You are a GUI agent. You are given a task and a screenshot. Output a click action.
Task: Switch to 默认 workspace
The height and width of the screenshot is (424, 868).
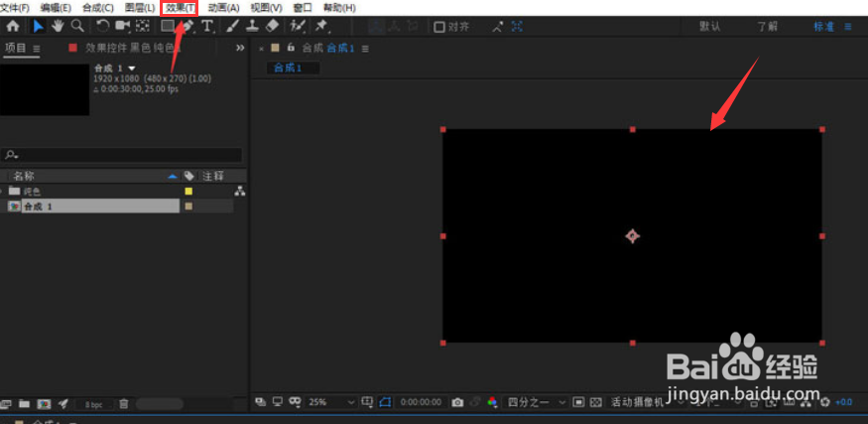[x=709, y=27]
